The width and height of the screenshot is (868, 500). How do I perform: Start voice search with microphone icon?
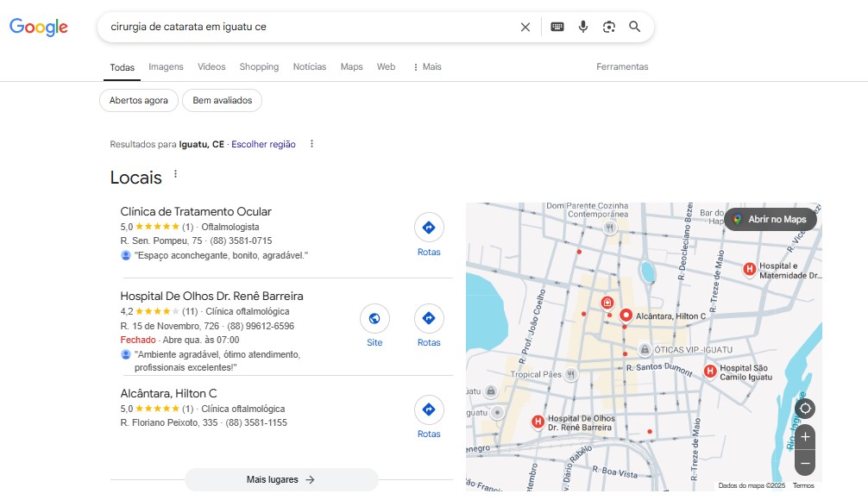pos(583,27)
